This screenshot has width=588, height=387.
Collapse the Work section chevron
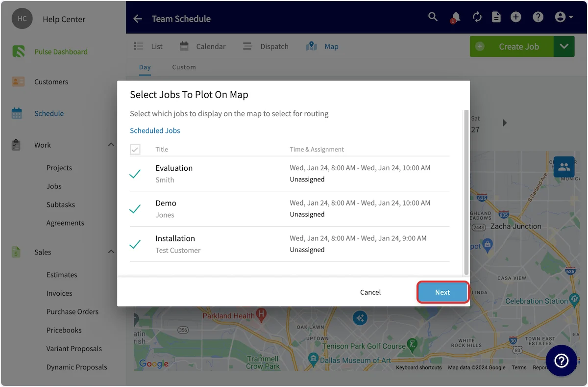click(x=111, y=145)
